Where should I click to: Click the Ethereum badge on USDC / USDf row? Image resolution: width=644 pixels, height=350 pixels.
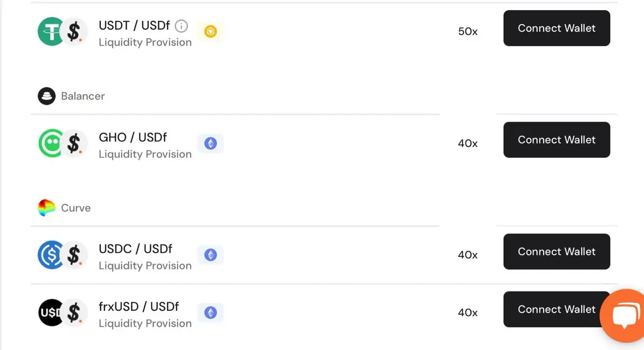pos(210,255)
